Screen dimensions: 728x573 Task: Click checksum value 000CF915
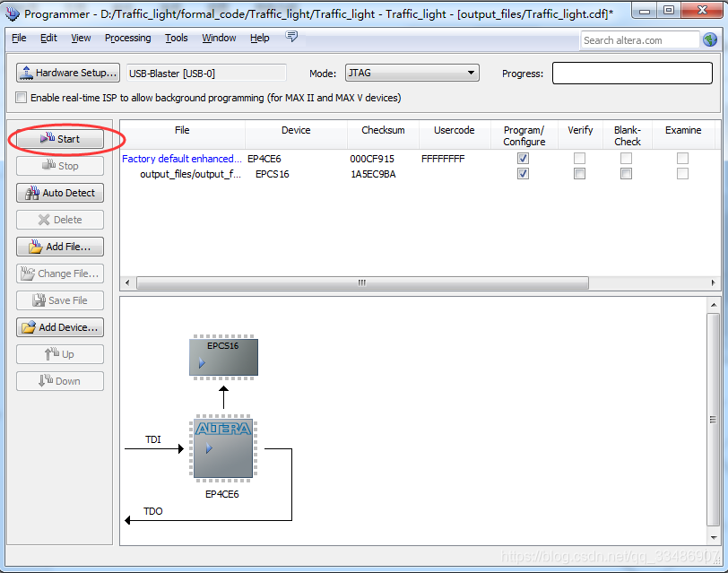tap(372, 159)
